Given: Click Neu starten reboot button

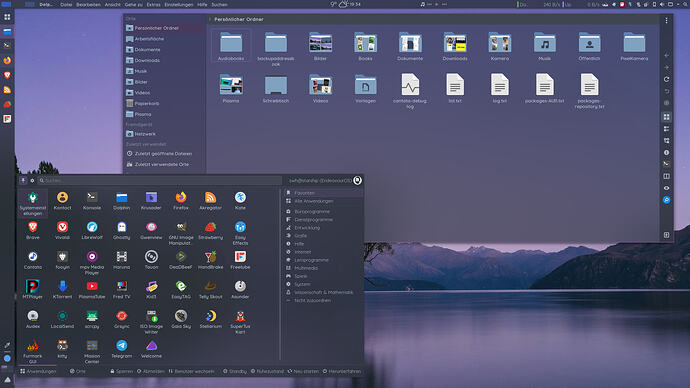Looking at the screenshot, I should pos(303,371).
